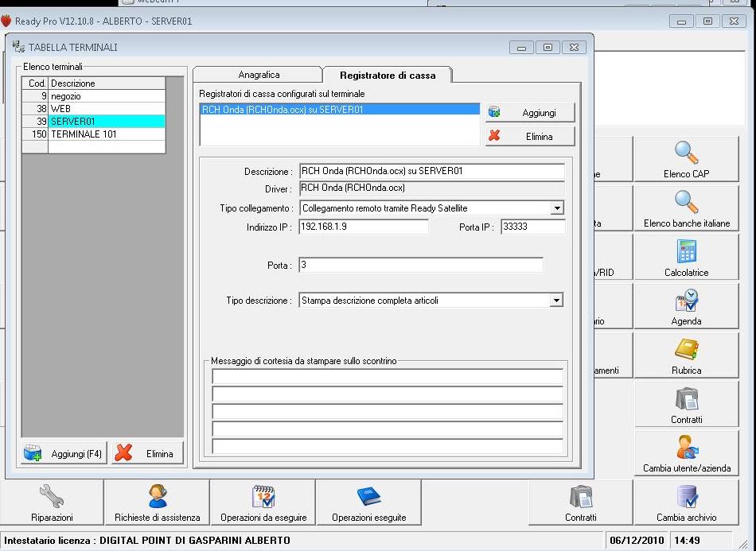Screen dimensions: 756x551
Task: Open the Rubrica address book icon
Action: pos(686,350)
